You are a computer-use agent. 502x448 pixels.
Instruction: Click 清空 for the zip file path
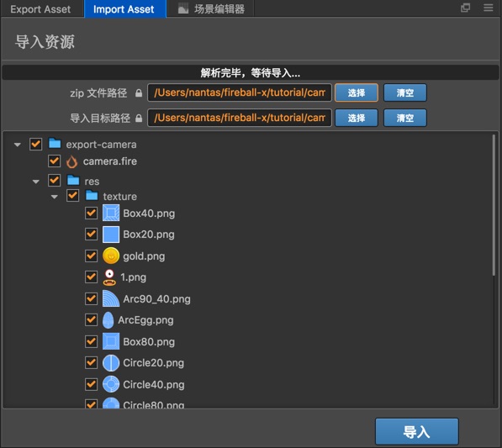pyautogui.click(x=405, y=92)
